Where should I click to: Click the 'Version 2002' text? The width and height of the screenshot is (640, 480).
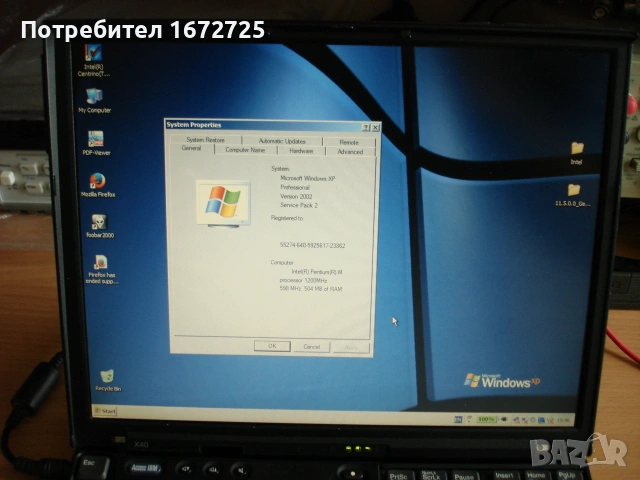[296, 196]
